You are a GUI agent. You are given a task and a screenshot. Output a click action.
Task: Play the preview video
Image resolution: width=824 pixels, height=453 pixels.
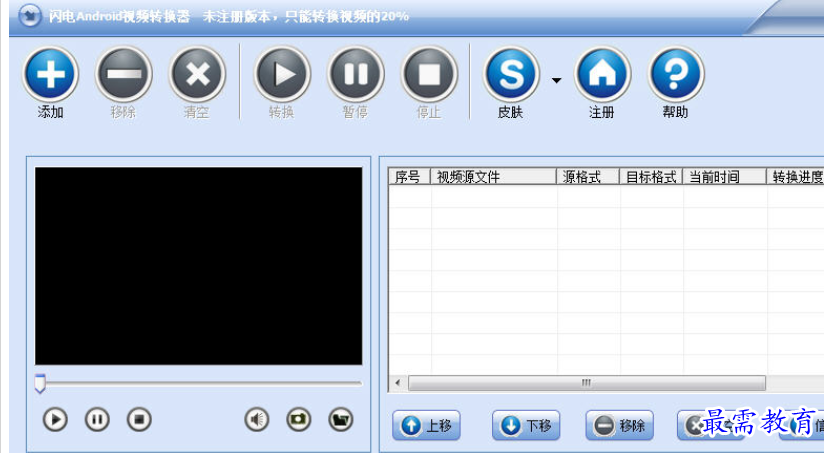point(55,419)
